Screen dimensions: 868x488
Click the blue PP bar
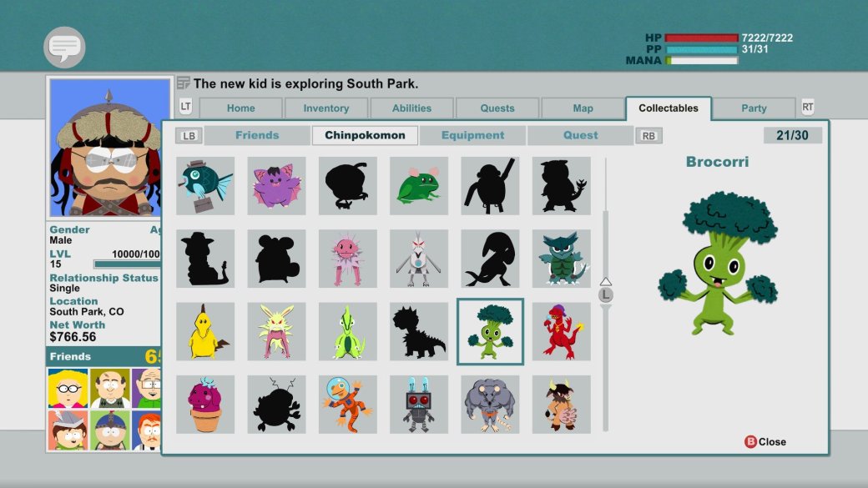click(701, 49)
